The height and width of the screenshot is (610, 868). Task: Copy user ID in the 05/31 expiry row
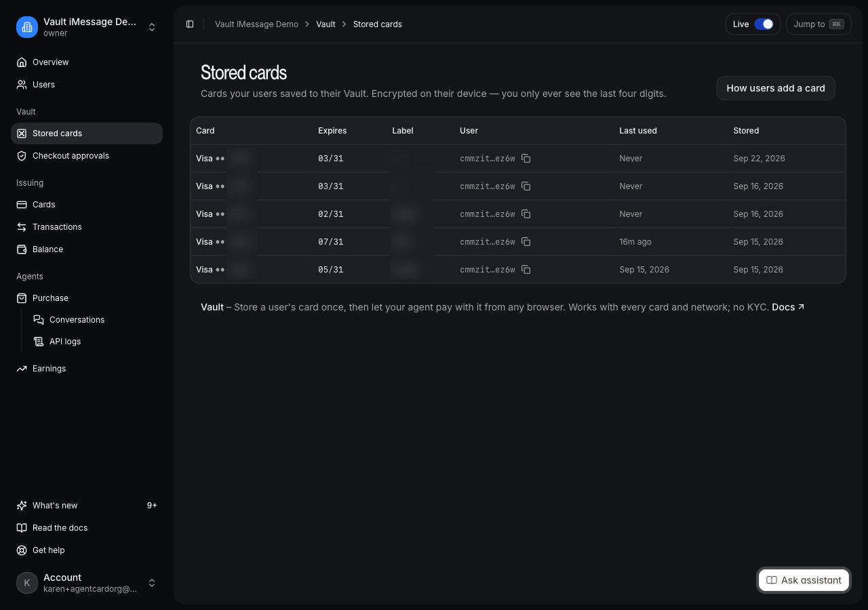pyautogui.click(x=526, y=270)
